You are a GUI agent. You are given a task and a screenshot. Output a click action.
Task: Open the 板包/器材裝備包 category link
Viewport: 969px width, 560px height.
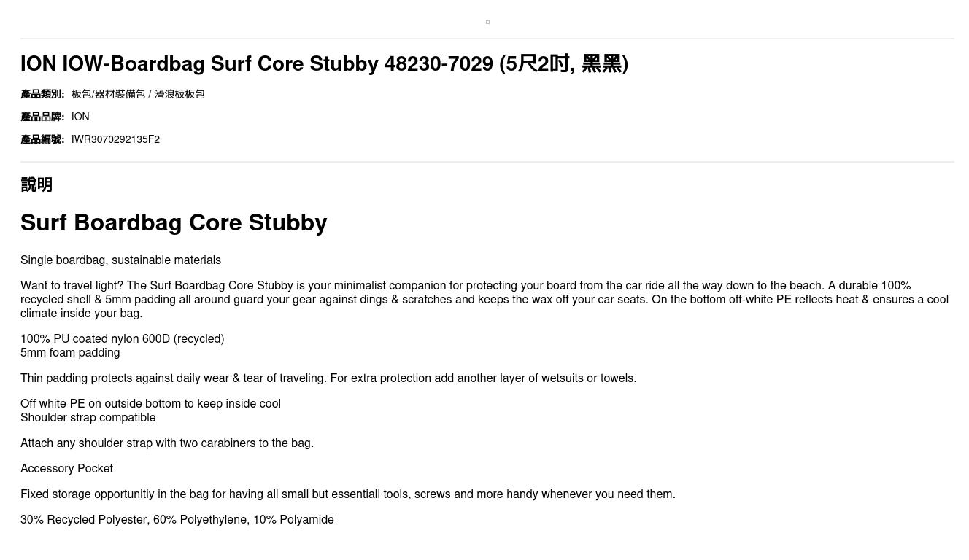[x=109, y=94]
